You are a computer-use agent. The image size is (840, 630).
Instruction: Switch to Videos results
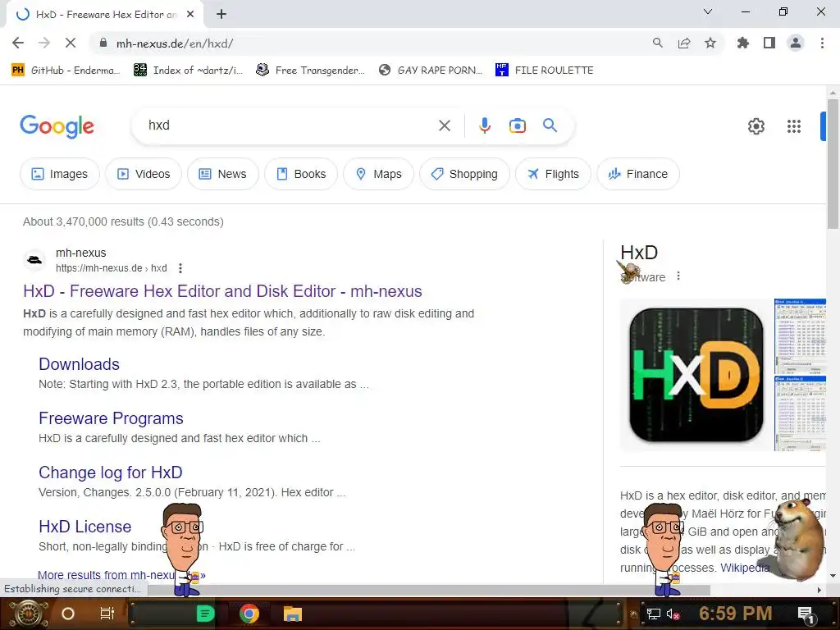[144, 174]
